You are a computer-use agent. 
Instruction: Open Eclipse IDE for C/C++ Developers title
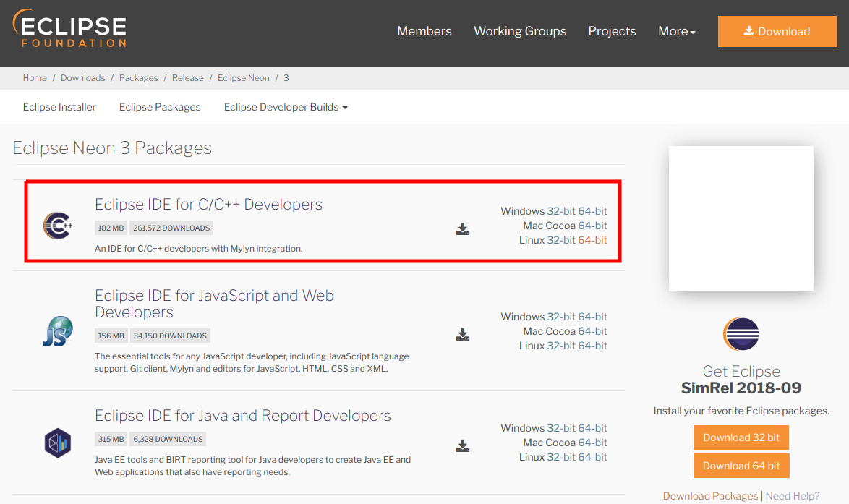coord(208,204)
